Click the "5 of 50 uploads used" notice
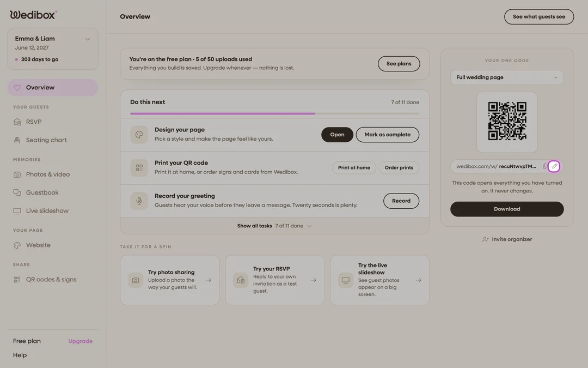The width and height of the screenshot is (588, 368). point(224,59)
